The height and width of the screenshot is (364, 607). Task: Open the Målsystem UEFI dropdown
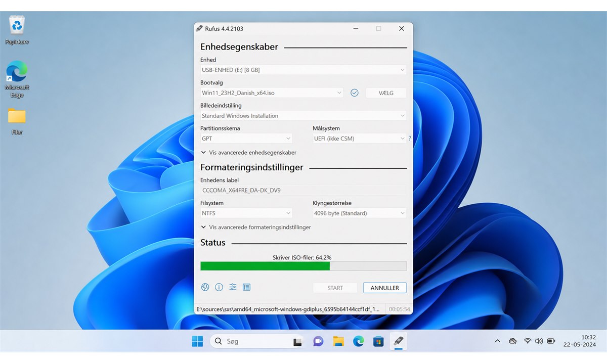[x=360, y=139]
